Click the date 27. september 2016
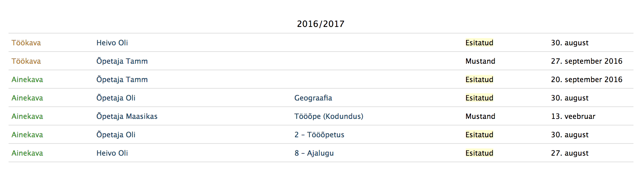The height and width of the screenshot is (178, 644). click(x=586, y=61)
